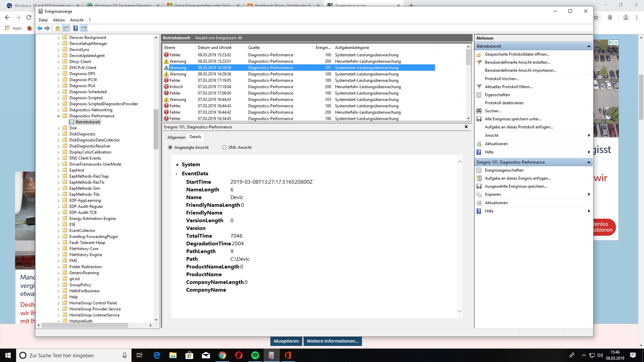
Task: Open Spotify from the taskbar
Action: (255, 355)
